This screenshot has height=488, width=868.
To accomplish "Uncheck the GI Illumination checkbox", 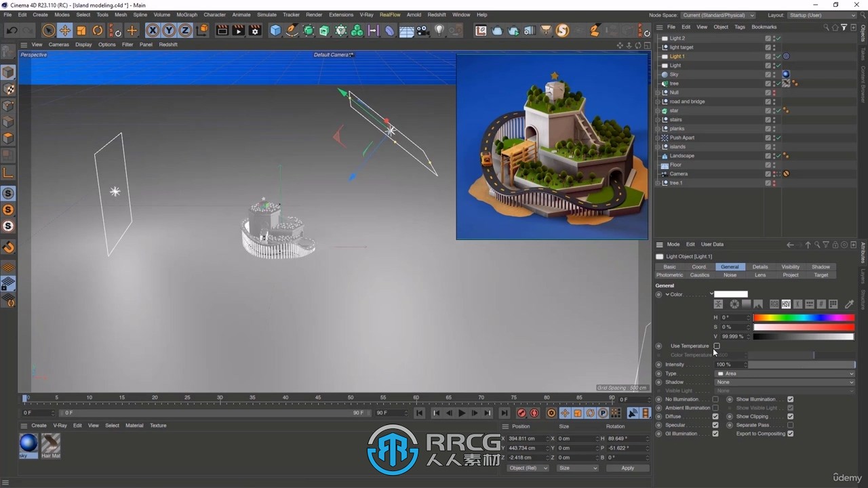I will tap(715, 434).
